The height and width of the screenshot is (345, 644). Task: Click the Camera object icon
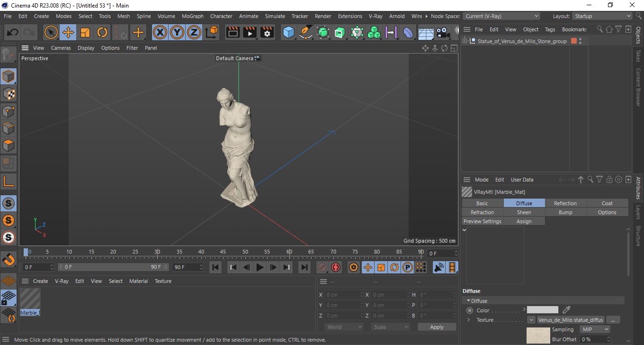443,32
